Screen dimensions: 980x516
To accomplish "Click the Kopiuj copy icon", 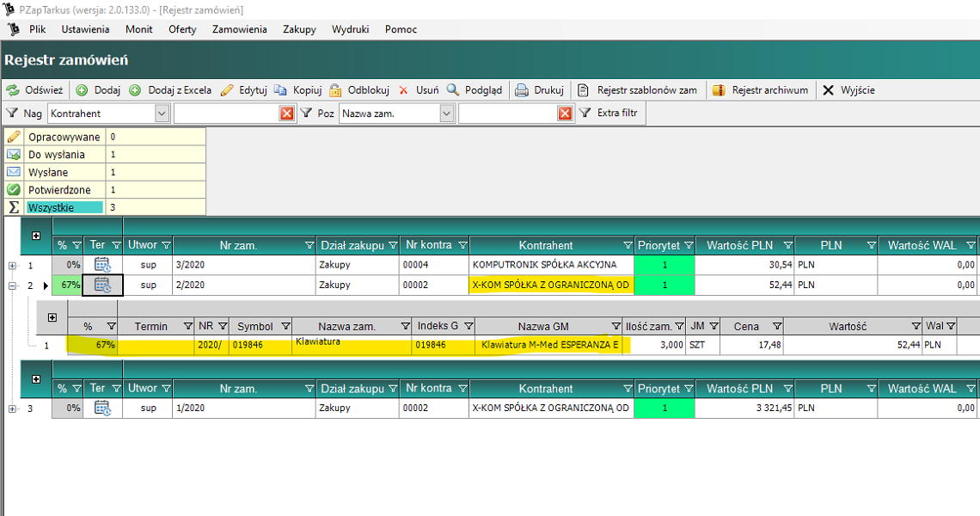I will pyautogui.click(x=280, y=90).
